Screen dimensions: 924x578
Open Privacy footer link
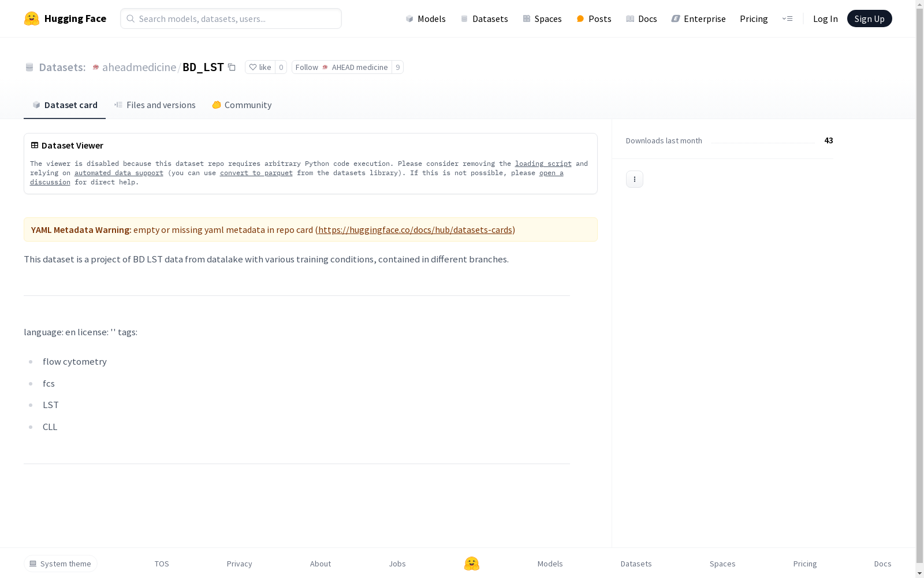click(239, 564)
